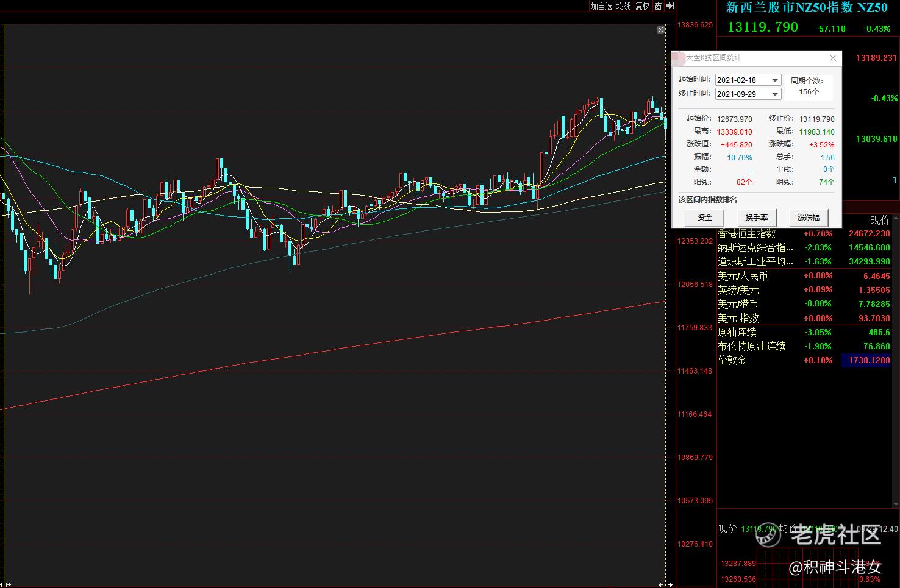Click the 周期个数 156个 count value

pos(809,92)
